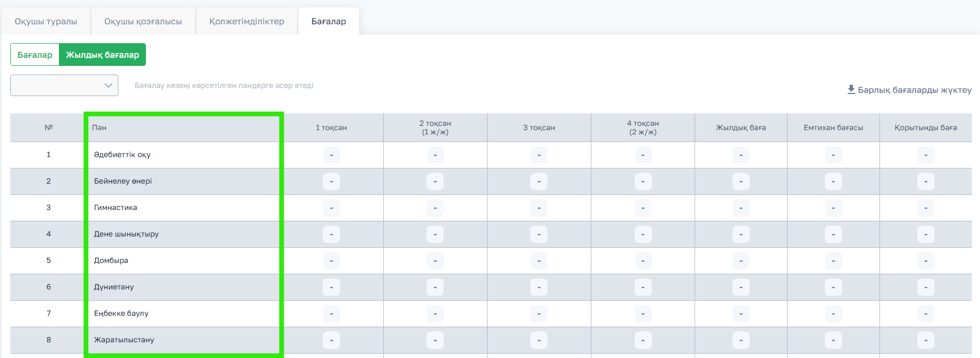Select the Дүниетану subject
Screen dimensions: 980x358
[114, 287]
